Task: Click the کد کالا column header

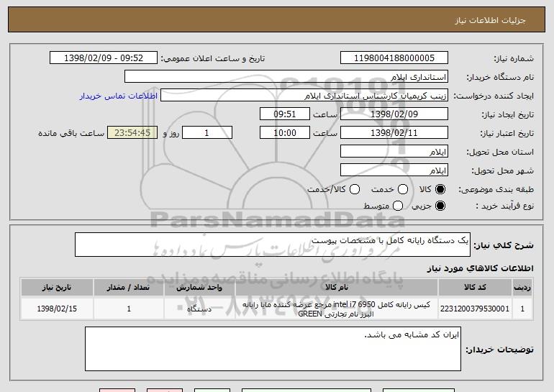Action: (x=475, y=288)
